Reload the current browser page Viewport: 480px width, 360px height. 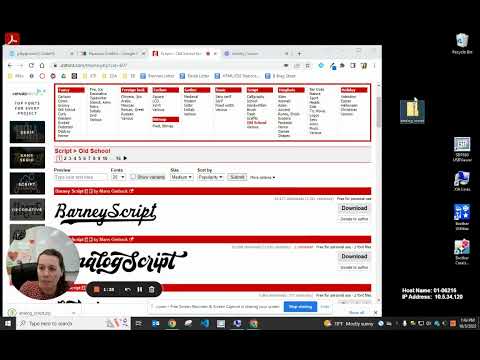[x=31, y=66]
